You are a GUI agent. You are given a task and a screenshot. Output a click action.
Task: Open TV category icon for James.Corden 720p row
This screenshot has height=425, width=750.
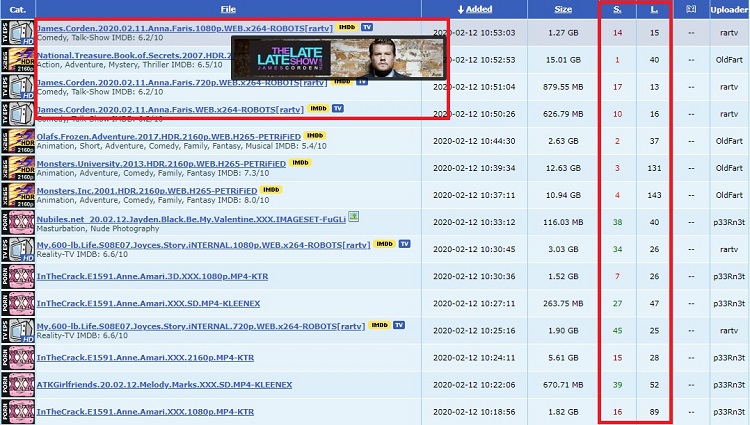click(x=18, y=87)
